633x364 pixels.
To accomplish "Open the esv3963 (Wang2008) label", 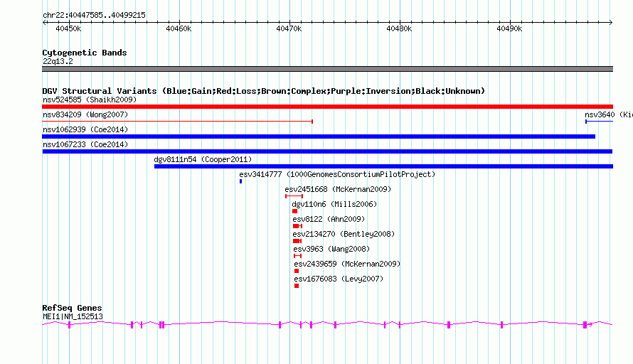I will point(331,249).
